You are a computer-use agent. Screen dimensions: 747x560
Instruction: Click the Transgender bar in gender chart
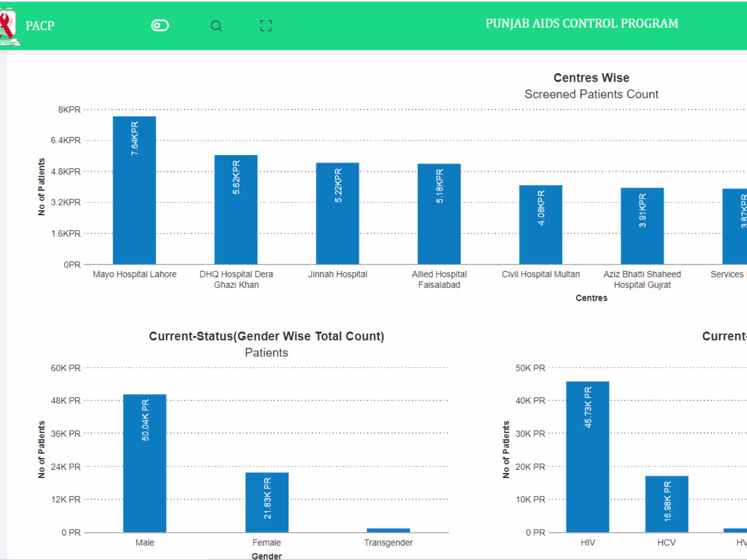388,531
